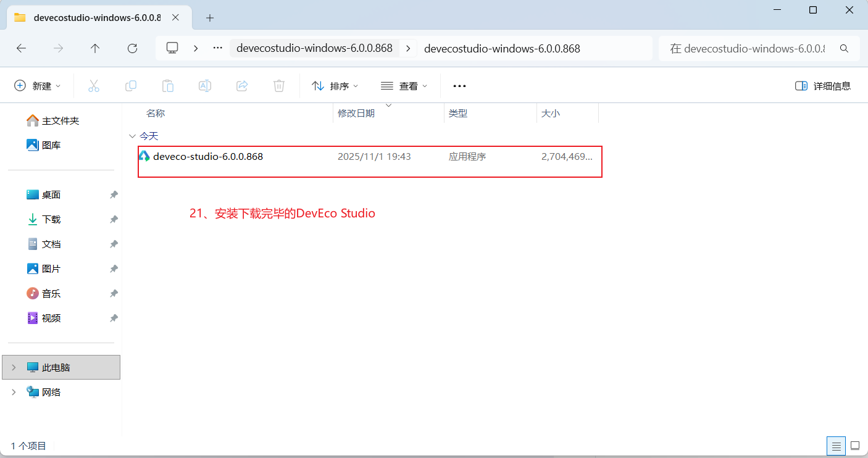Switch to details list view in status bar
The width and height of the screenshot is (868, 458).
pyautogui.click(x=836, y=445)
